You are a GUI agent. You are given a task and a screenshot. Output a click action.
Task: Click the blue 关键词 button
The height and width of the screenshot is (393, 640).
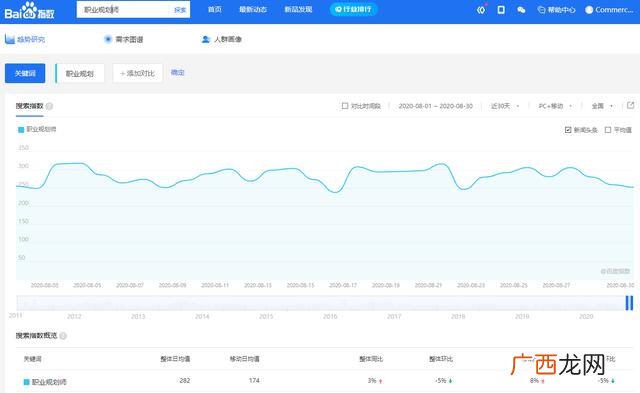pos(25,73)
